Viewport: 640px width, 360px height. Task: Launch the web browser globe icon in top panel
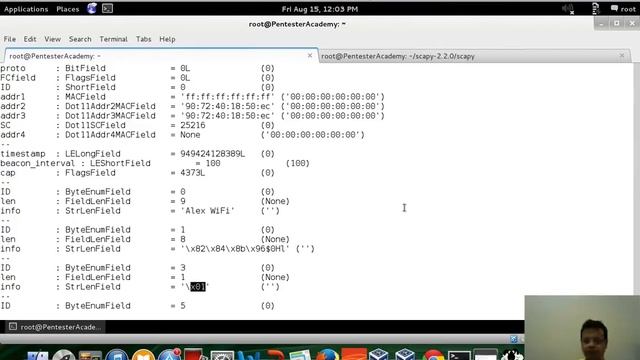tap(92, 9)
